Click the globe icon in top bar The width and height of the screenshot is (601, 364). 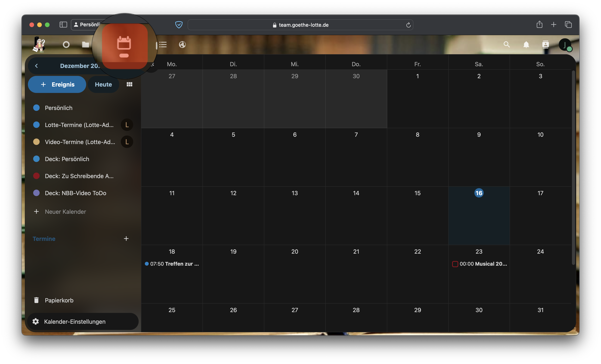point(182,45)
